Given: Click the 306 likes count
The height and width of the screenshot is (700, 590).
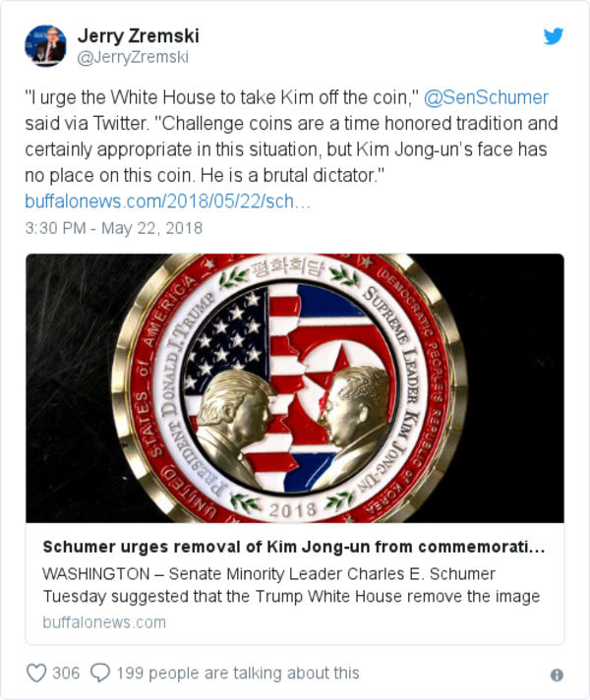Looking at the screenshot, I should (x=66, y=673).
